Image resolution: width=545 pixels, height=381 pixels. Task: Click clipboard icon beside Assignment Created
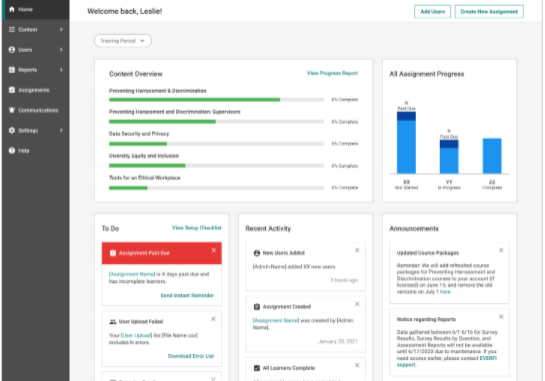point(257,307)
